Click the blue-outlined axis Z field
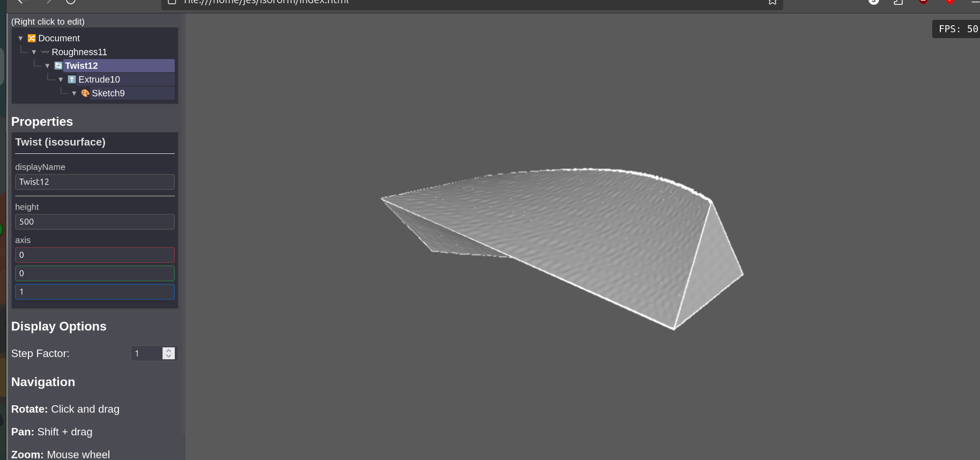 click(94, 292)
